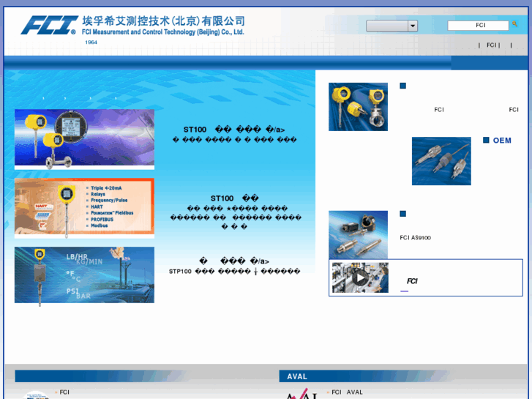
Task: Click the FCI link in the top navigation
Action: (x=491, y=45)
